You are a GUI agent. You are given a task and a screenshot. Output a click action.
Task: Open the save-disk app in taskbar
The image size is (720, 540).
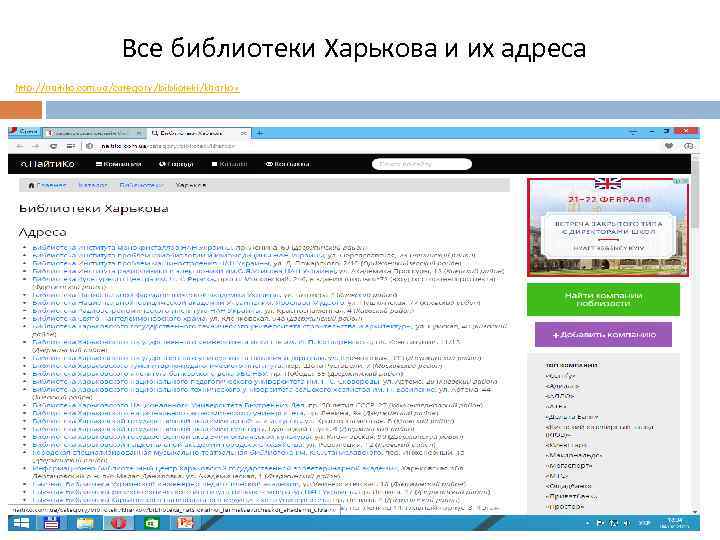pos(51,523)
